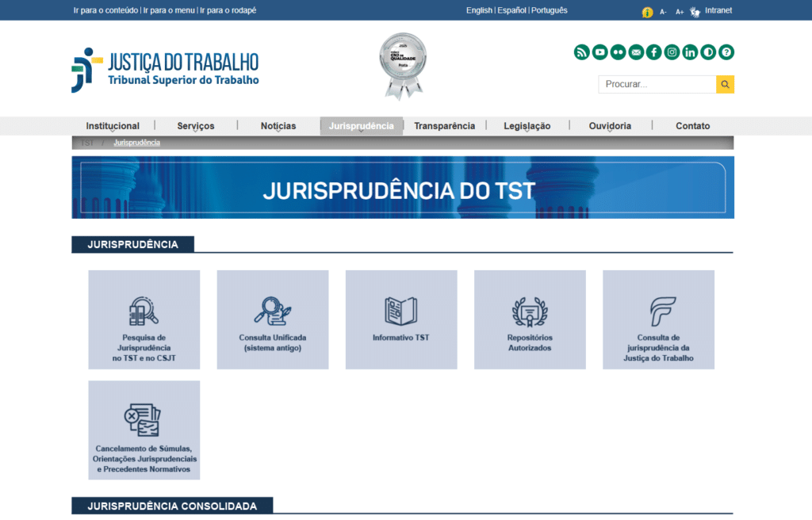
Task: Open the Flickr icon
Action: pyautogui.click(x=618, y=52)
